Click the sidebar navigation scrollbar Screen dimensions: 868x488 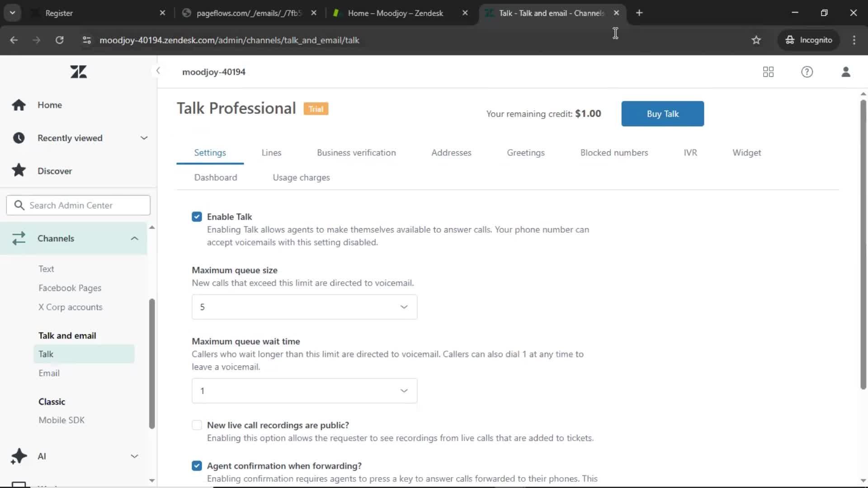point(152,364)
